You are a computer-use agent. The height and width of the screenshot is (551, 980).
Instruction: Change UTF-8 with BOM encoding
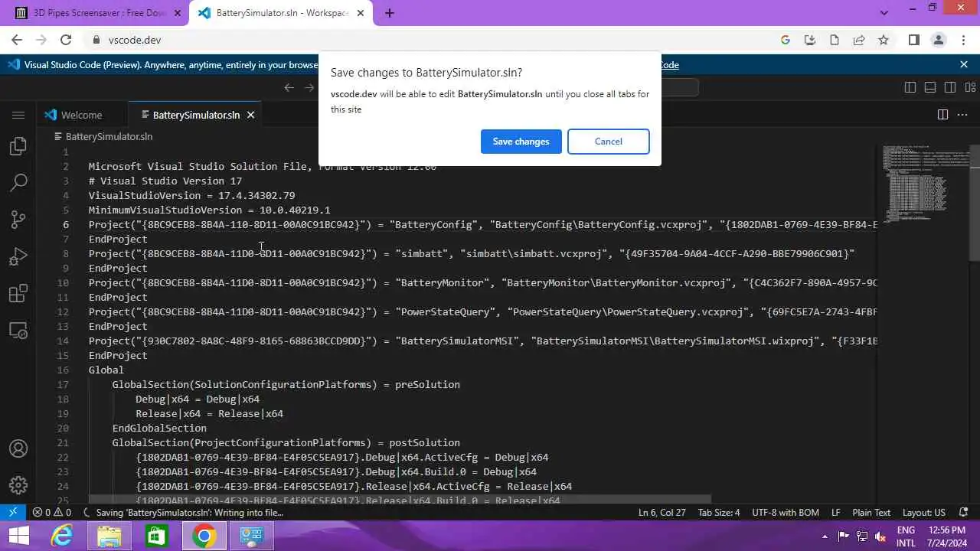point(786,513)
